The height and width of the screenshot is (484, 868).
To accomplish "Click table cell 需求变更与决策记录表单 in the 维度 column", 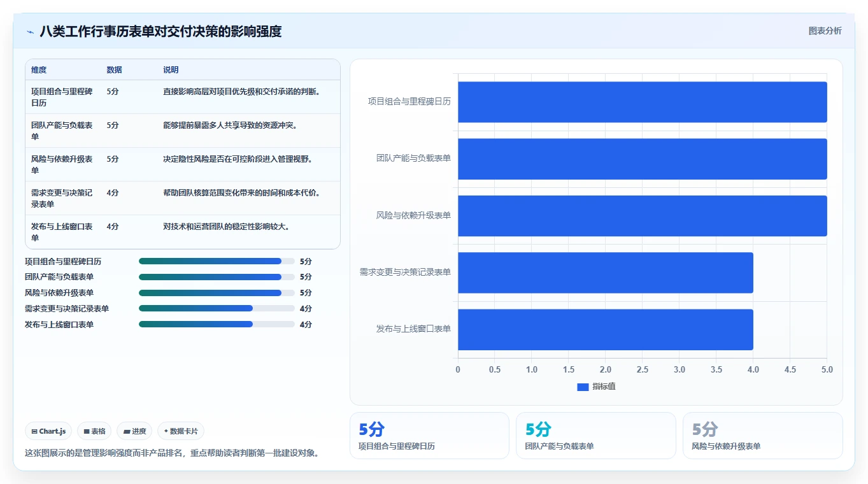I will [62, 198].
